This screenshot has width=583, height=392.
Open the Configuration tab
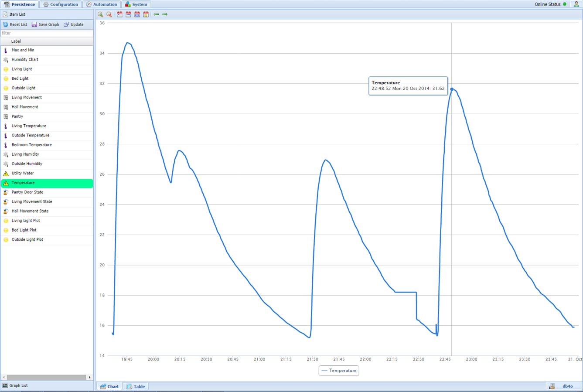[60, 4]
